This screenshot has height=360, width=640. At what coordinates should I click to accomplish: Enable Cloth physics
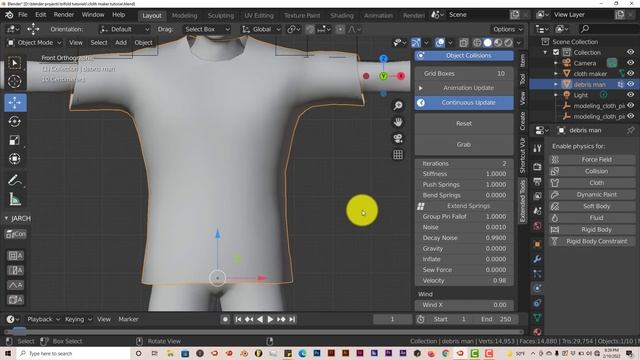point(592,183)
